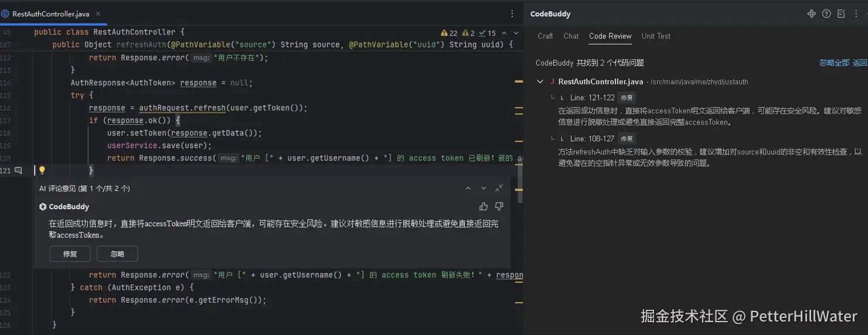Viewport: 868px width, 335px height.
Task: Open CodeBuddy help question mark icon
Action: click(826, 13)
